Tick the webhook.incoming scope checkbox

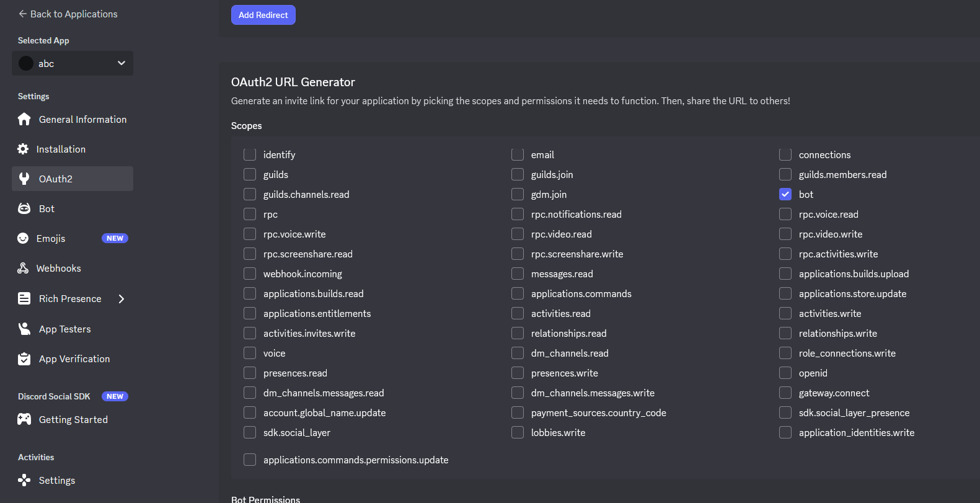click(250, 274)
